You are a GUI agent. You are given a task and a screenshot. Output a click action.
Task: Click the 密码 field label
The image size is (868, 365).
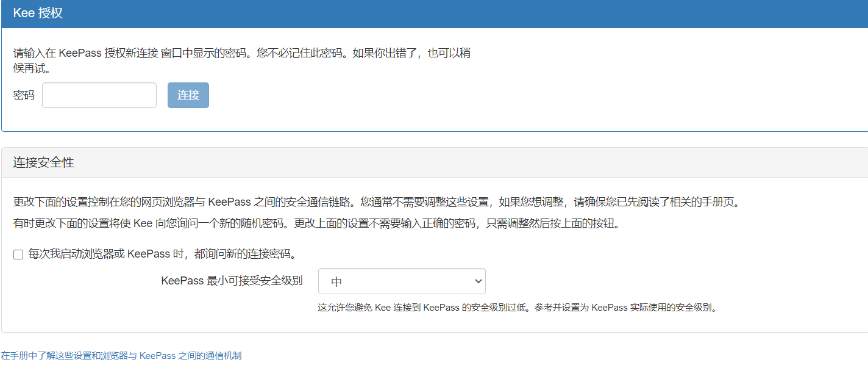point(24,95)
